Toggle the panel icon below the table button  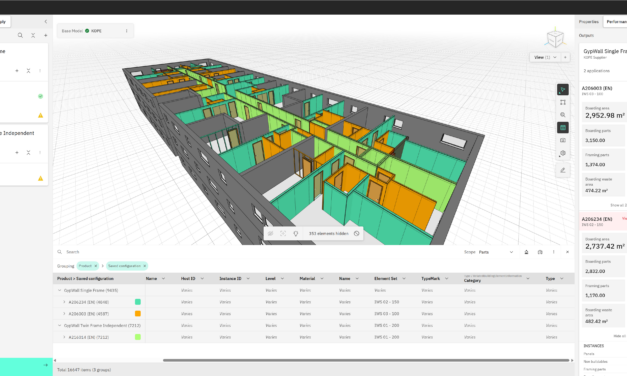(563, 140)
